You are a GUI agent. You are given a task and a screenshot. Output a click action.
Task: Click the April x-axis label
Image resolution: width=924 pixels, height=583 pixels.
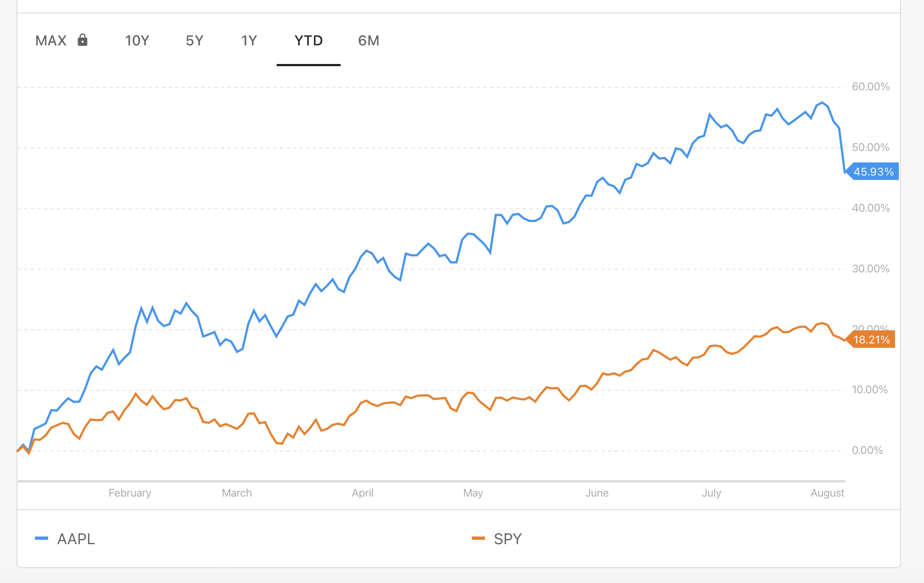point(362,493)
